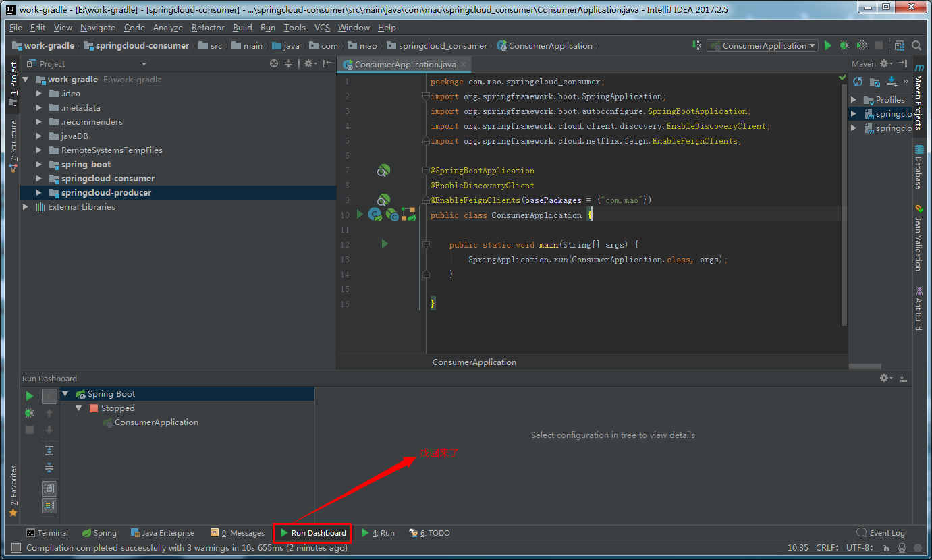Open the Event Log from the bottom bar
The height and width of the screenshot is (560, 932).
point(881,533)
